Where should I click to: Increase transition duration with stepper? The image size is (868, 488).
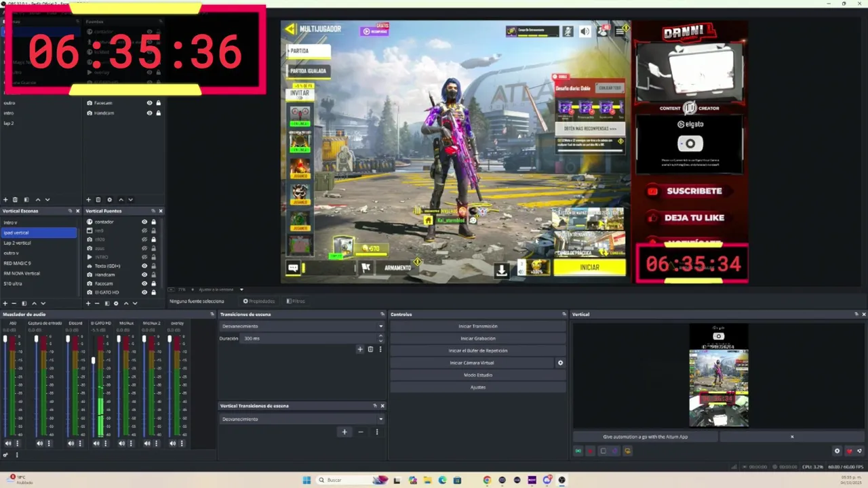pos(380,335)
